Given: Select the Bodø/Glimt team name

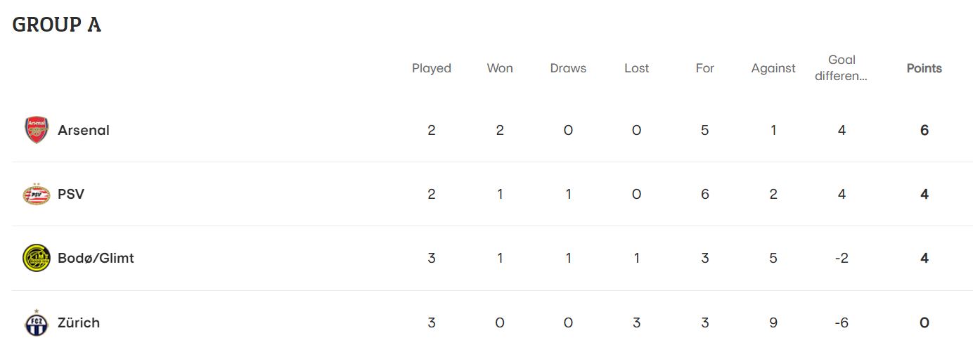Looking at the screenshot, I should coord(96,258).
